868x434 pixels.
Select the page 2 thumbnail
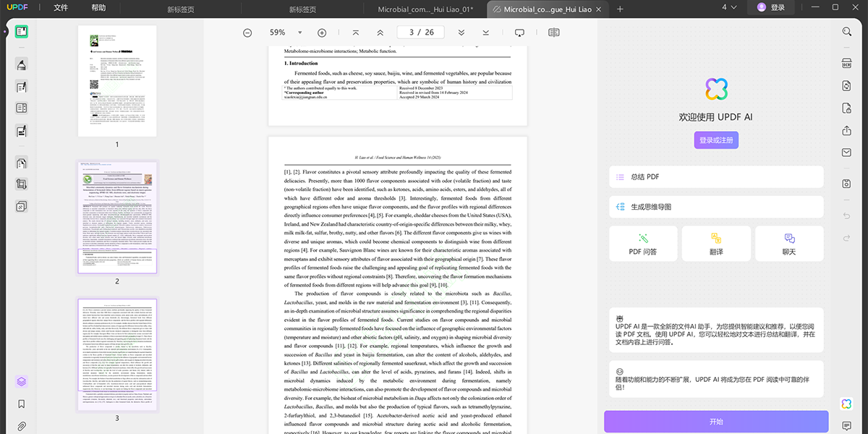(117, 218)
